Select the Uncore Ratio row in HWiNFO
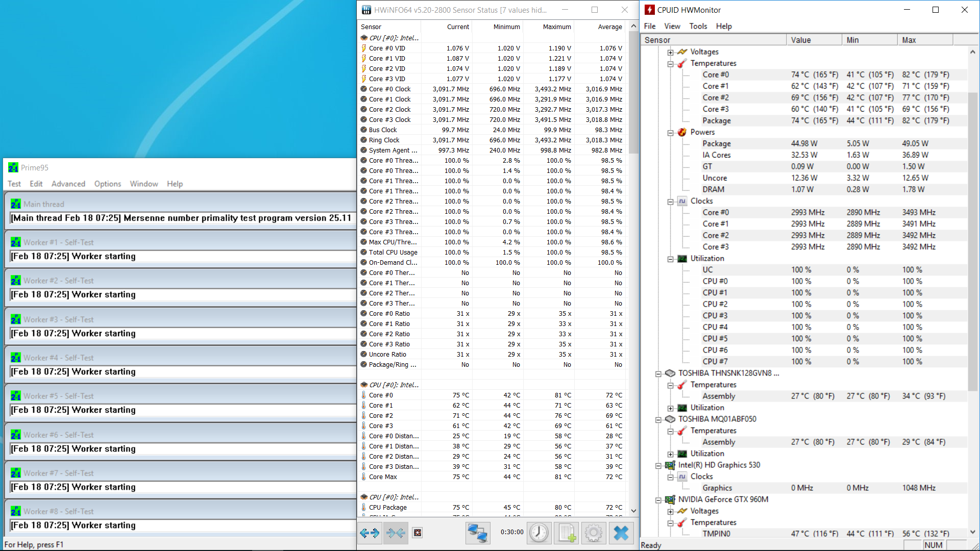The height and width of the screenshot is (551, 980). pyautogui.click(x=493, y=354)
